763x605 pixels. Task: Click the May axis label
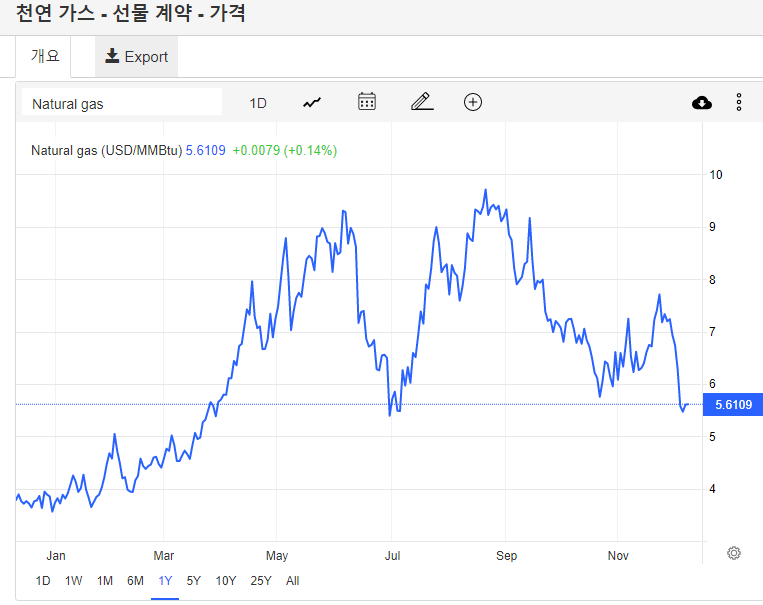(x=277, y=555)
